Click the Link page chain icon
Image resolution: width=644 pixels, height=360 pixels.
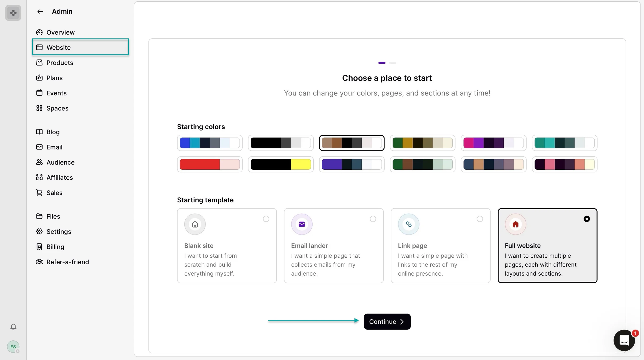[x=409, y=224]
